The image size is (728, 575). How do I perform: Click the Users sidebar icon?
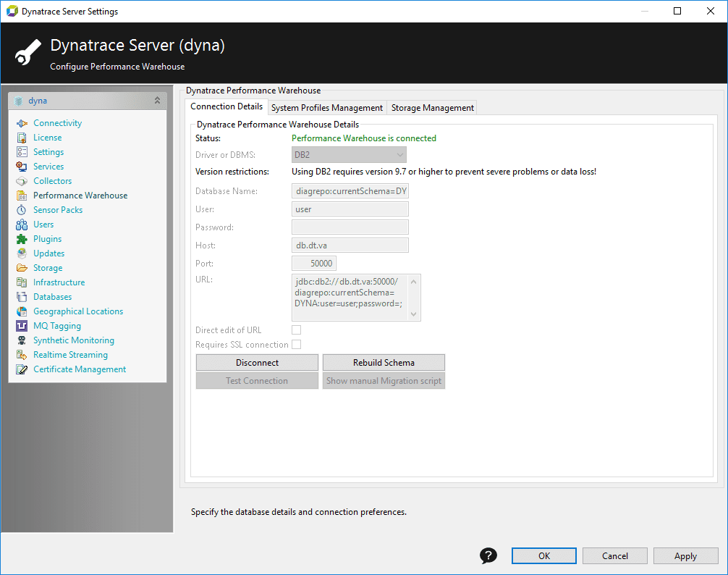[x=22, y=224]
